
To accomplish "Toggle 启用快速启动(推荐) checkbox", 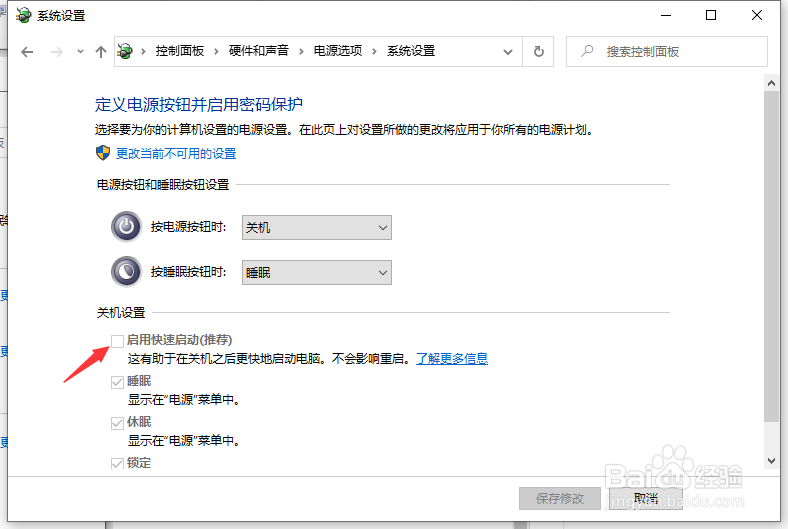I will (117, 341).
